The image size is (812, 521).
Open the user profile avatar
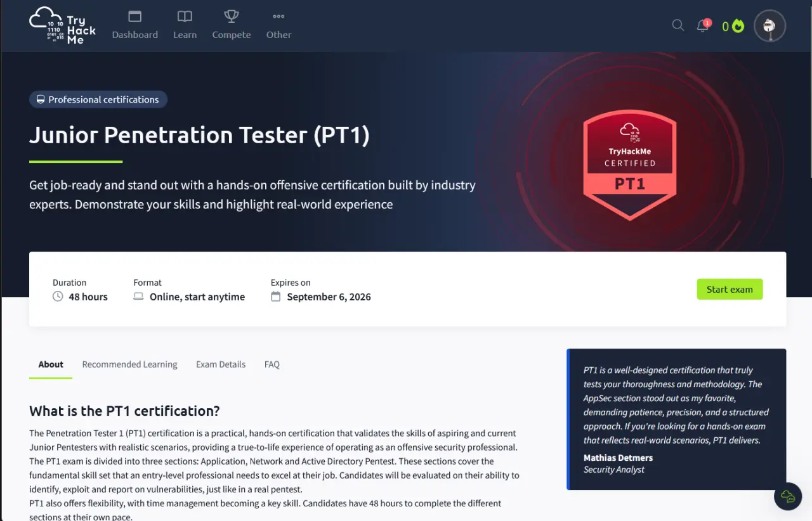(x=770, y=25)
